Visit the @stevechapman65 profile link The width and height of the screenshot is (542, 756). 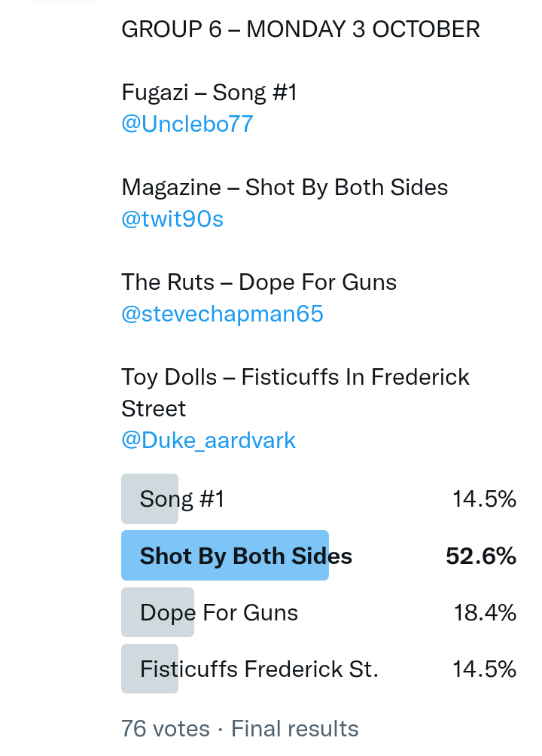pos(222,314)
